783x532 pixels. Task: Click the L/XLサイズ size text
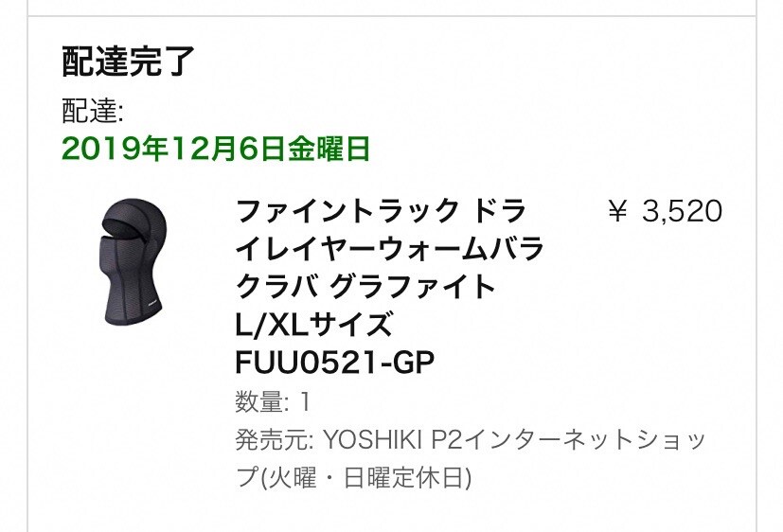[x=312, y=325]
